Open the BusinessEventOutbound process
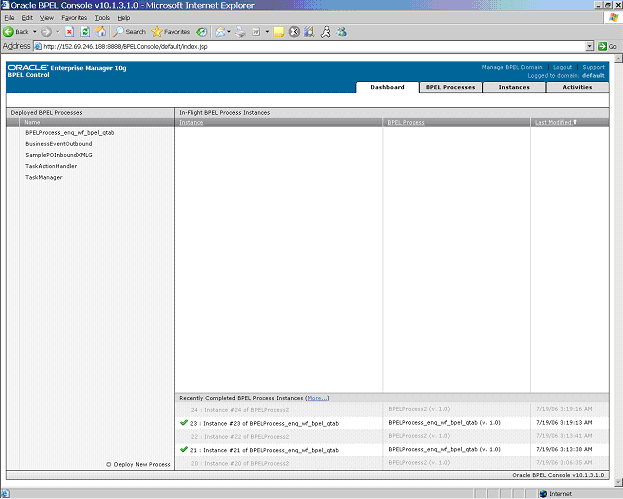This screenshot has height=499, width=623. [x=58, y=143]
